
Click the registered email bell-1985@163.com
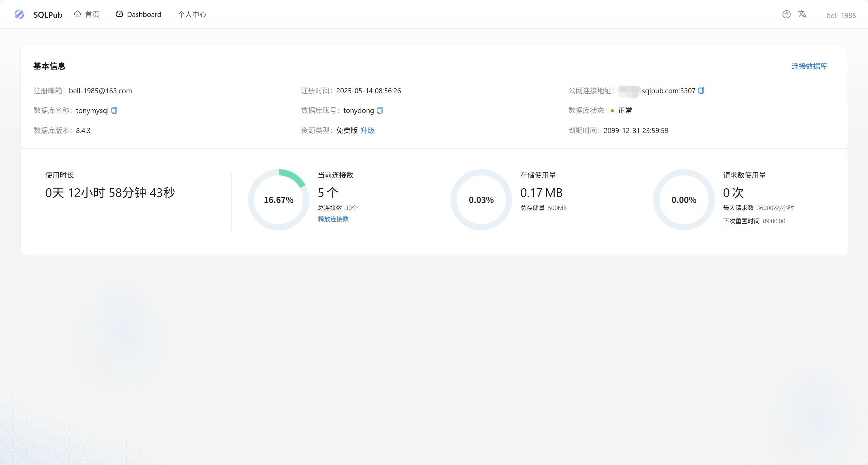pos(100,91)
